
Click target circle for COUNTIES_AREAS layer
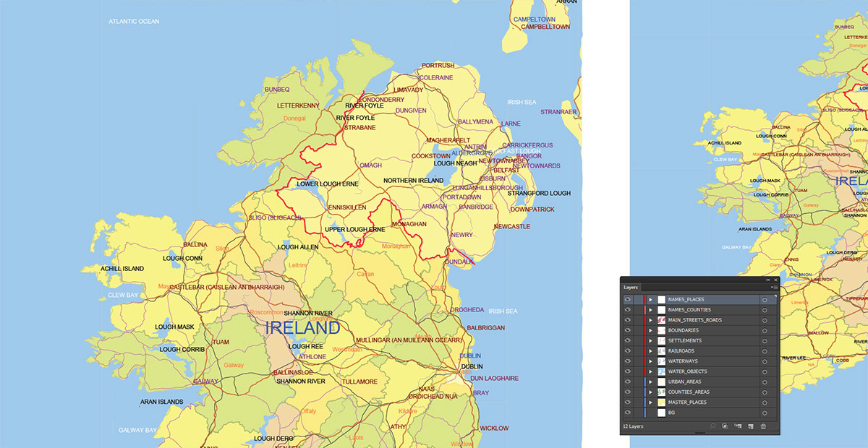[765, 392]
